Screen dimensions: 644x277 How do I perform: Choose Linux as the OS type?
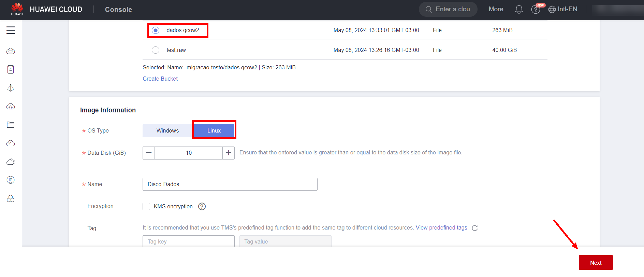(x=214, y=131)
